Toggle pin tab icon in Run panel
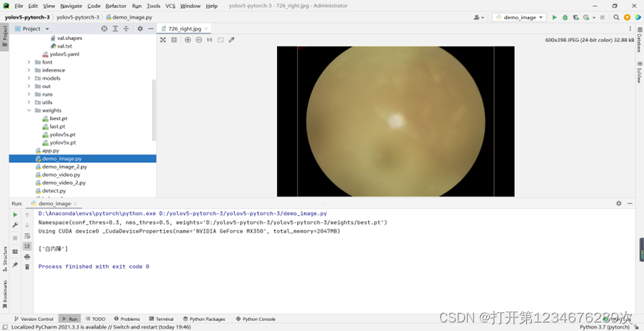This screenshot has width=644, height=331. coord(15,265)
